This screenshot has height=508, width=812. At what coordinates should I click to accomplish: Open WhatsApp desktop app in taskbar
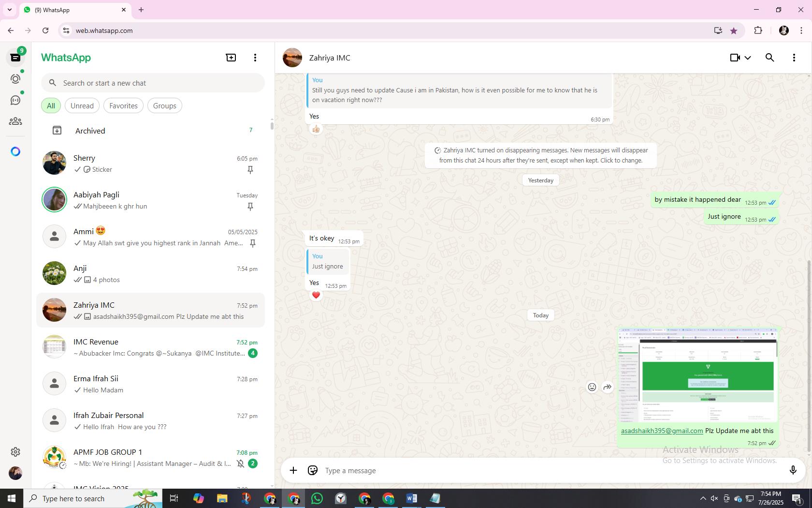click(317, 498)
